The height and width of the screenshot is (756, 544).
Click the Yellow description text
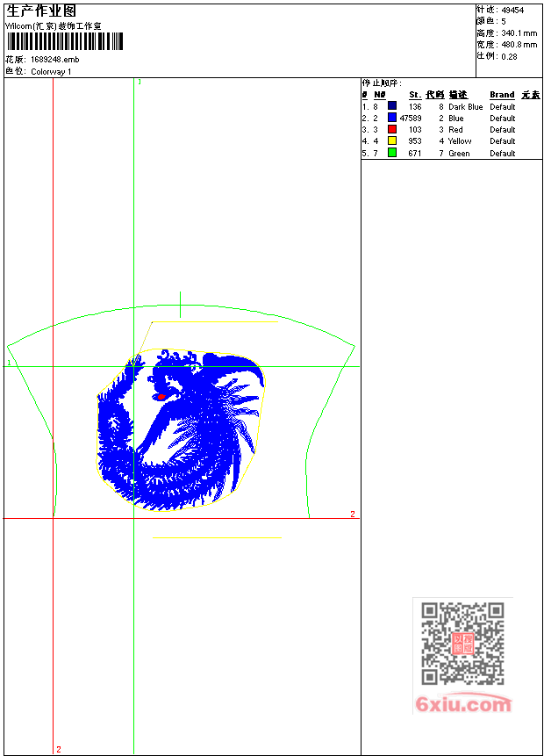coord(460,140)
